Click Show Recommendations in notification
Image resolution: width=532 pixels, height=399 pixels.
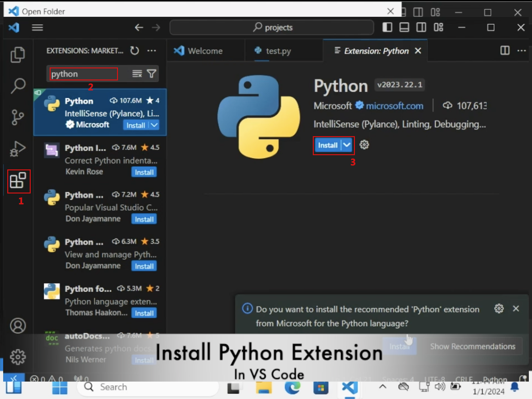[x=473, y=346]
